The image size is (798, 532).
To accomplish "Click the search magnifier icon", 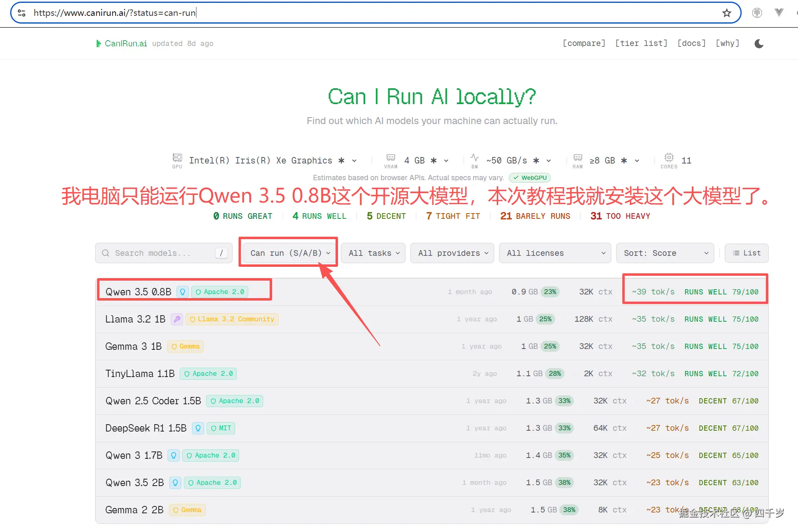I will pyautogui.click(x=106, y=253).
